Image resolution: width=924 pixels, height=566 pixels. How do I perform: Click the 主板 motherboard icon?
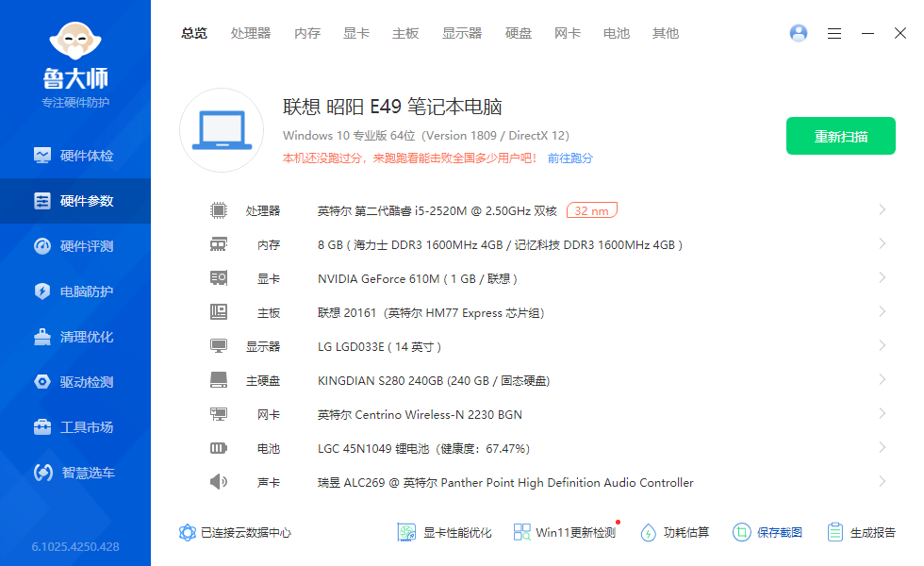(x=219, y=312)
